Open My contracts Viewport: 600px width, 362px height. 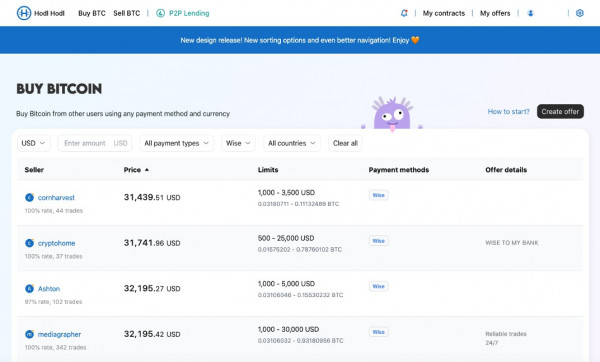444,13
